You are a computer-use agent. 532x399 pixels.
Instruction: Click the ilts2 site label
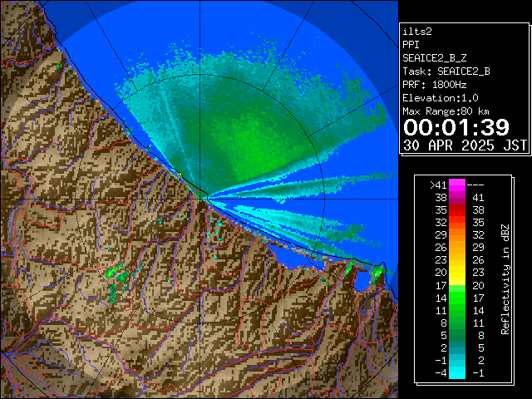[417, 32]
